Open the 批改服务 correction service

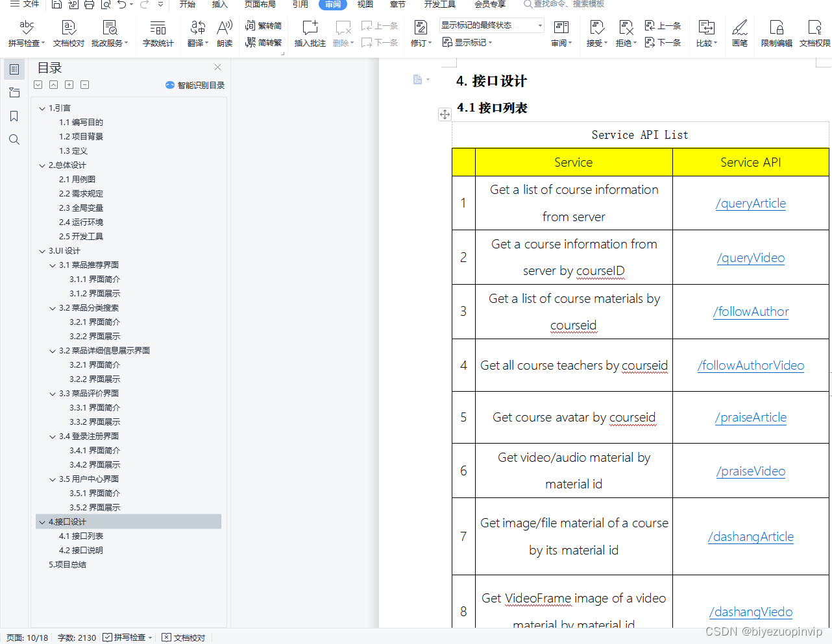click(x=110, y=34)
